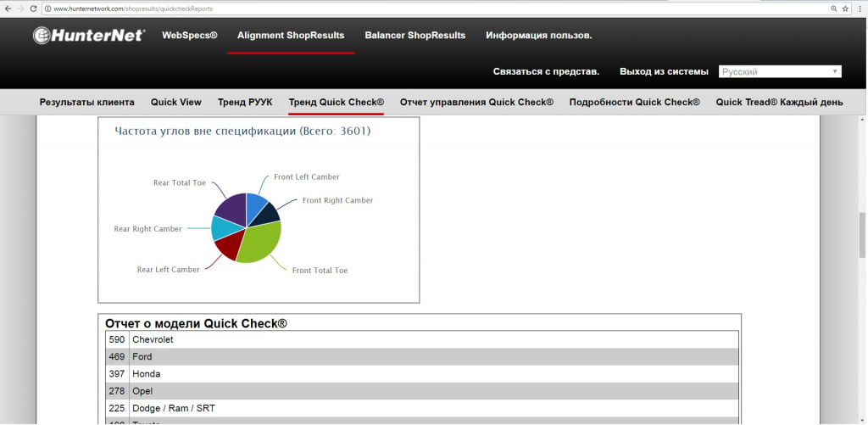
Task: Click the page vertical scrollbar thumb
Action: pyautogui.click(x=863, y=235)
